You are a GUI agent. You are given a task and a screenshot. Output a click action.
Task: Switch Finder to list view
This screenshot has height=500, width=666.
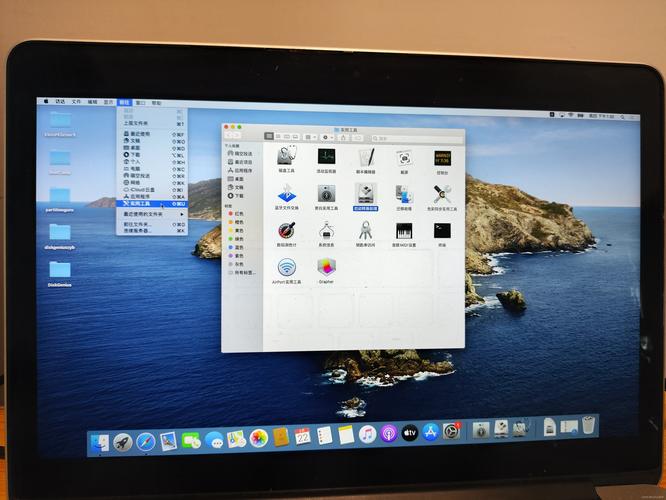coord(277,136)
